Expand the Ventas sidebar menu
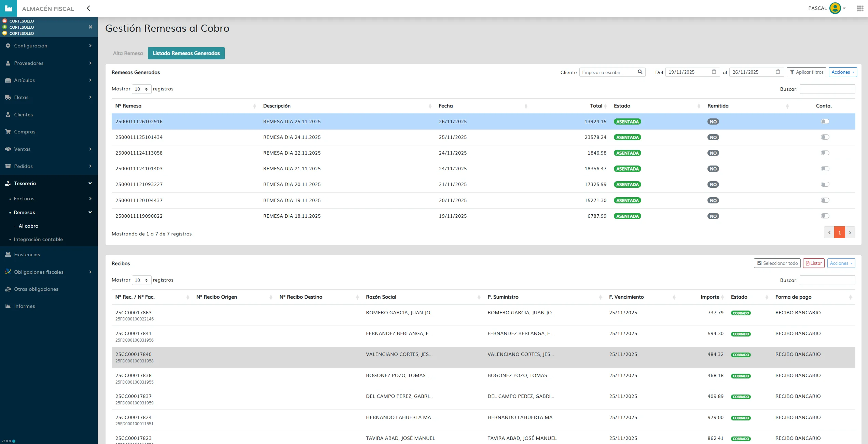 [x=49, y=149]
